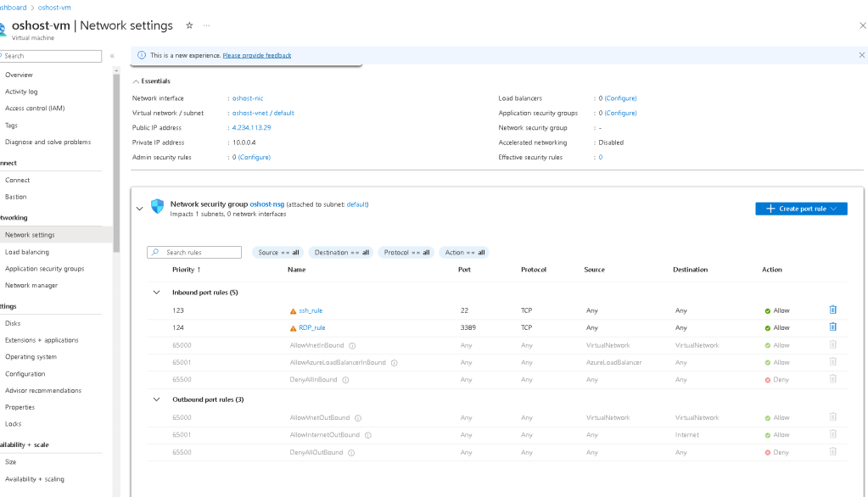Click the trash icon for AllowInternetOutBound
The image size is (868, 497).
pyautogui.click(x=832, y=434)
